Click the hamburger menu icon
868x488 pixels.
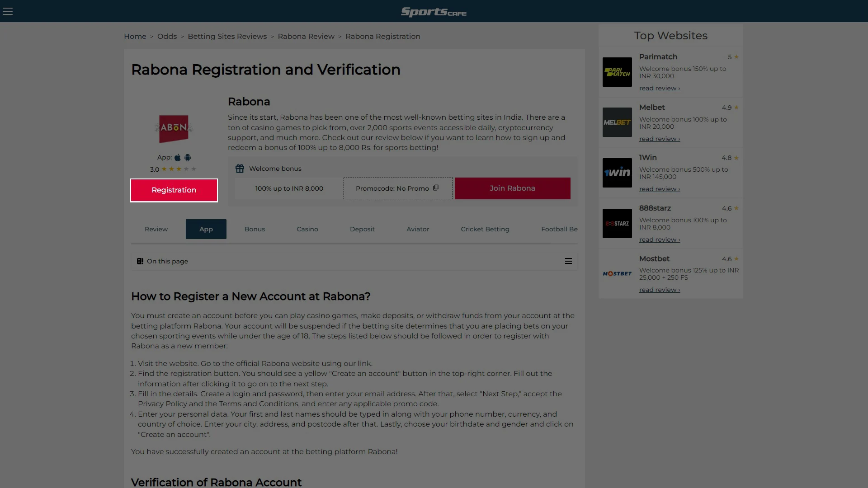coord(8,11)
